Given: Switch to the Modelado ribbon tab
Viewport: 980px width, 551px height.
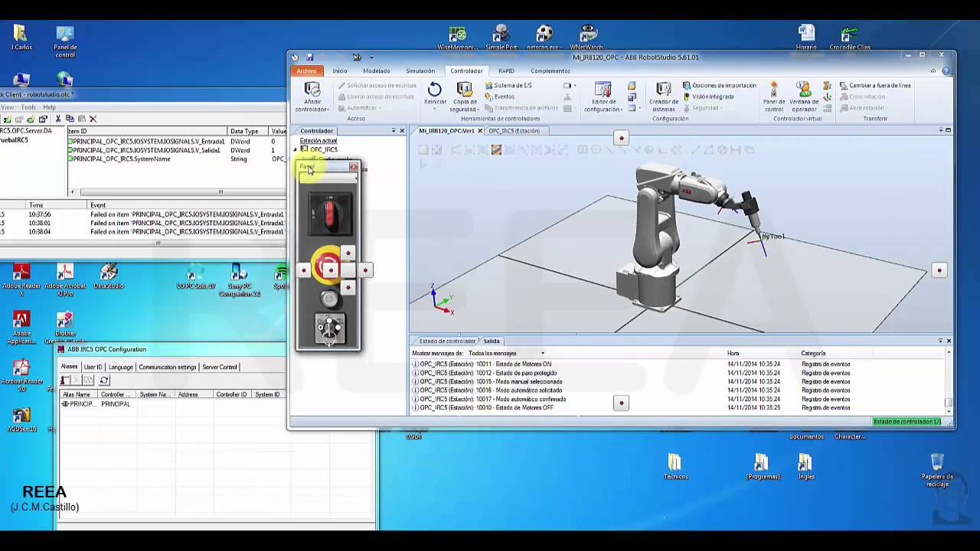Looking at the screenshot, I should tap(376, 71).
